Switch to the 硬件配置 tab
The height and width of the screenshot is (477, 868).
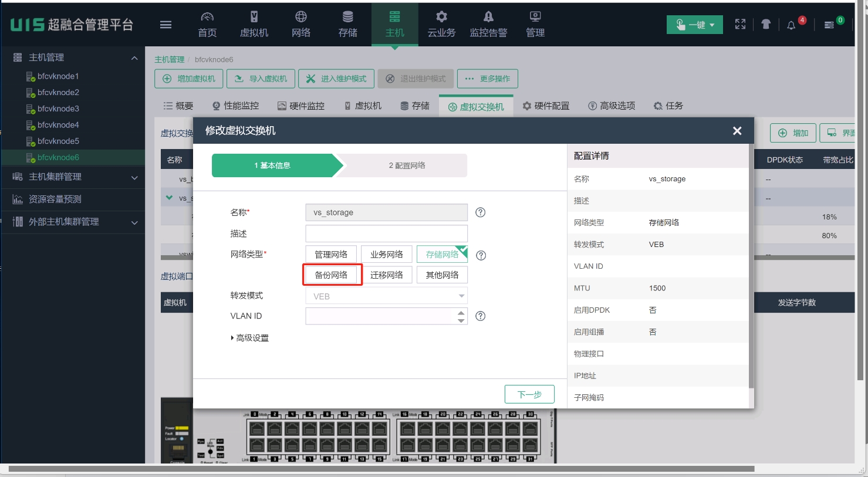pos(546,106)
